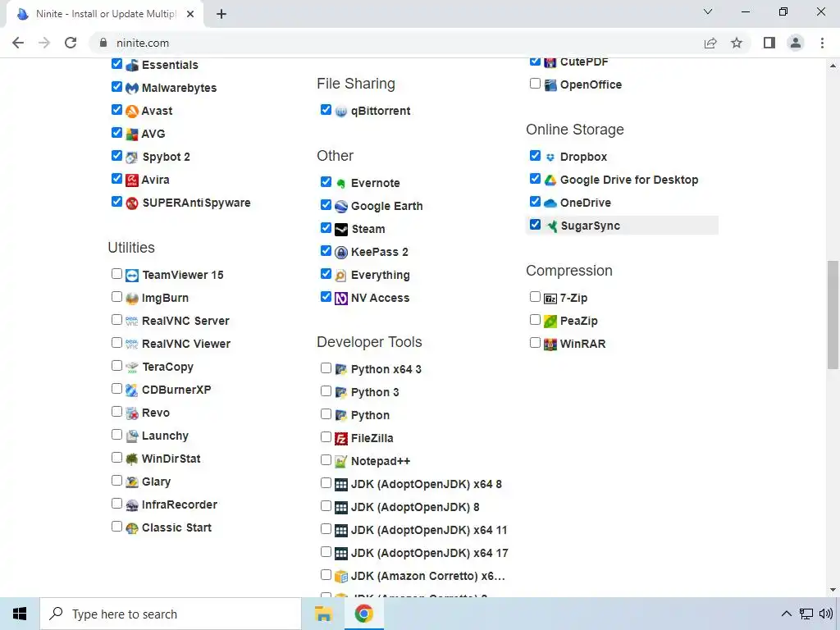840x630 pixels.
Task: Click the OneDrive cloud icon
Action: [x=550, y=203]
